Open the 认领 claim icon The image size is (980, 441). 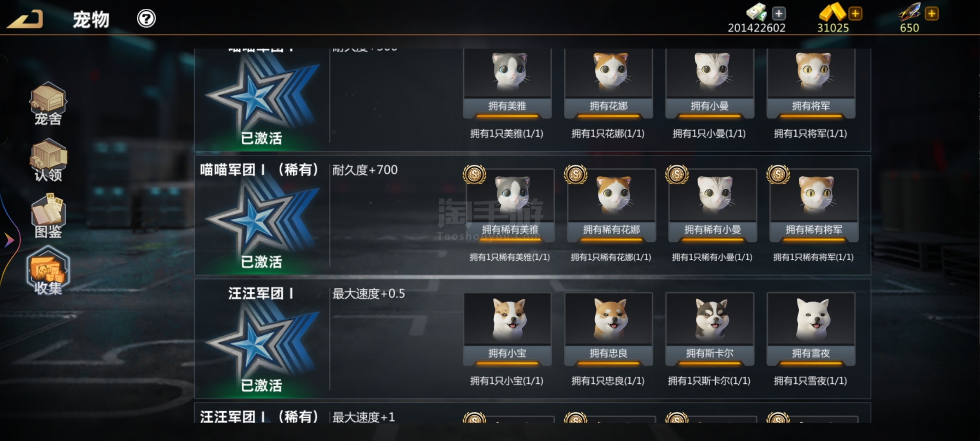pyautogui.click(x=48, y=160)
